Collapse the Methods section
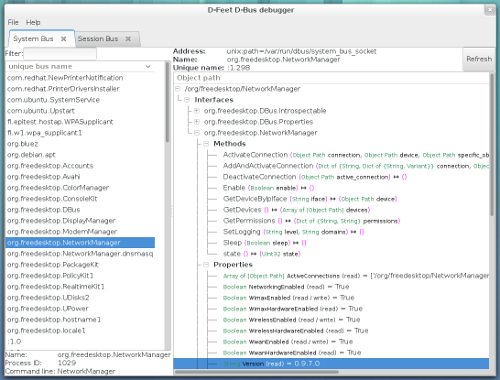The image size is (500, 380). (x=206, y=144)
